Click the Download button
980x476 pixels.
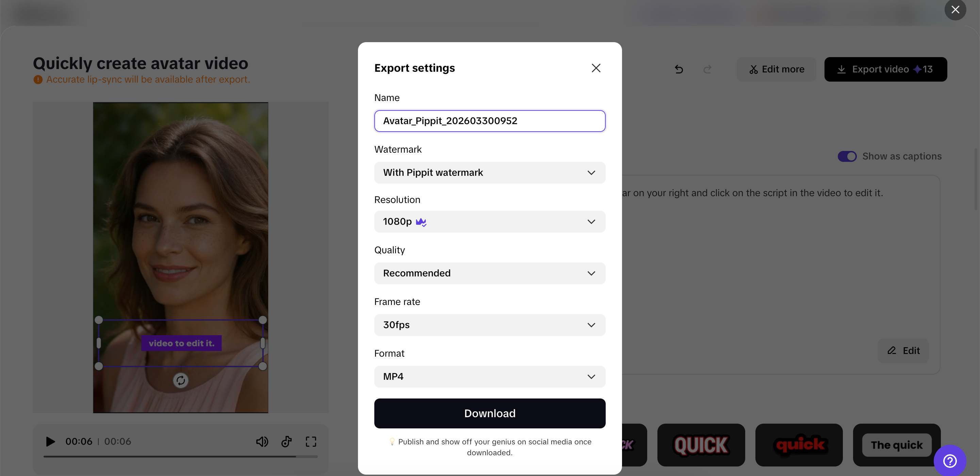pyautogui.click(x=490, y=413)
